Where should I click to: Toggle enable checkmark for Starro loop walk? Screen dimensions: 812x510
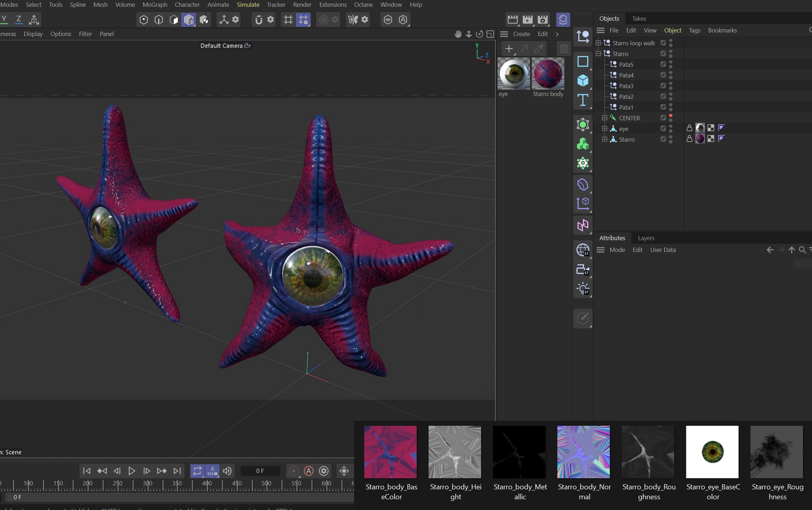pyautogui.click(x=663, y=43)
